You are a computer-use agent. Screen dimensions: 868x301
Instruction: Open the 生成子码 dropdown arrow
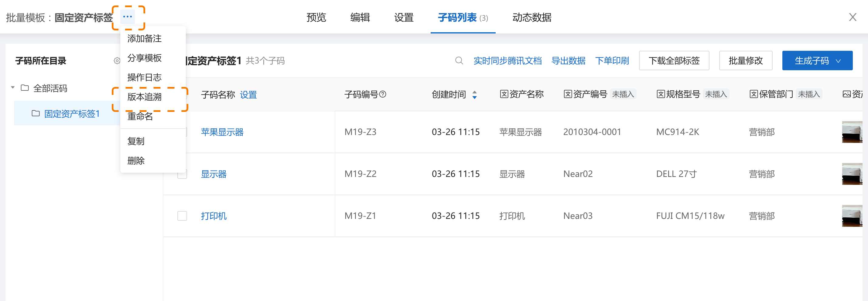pos(838,61)
